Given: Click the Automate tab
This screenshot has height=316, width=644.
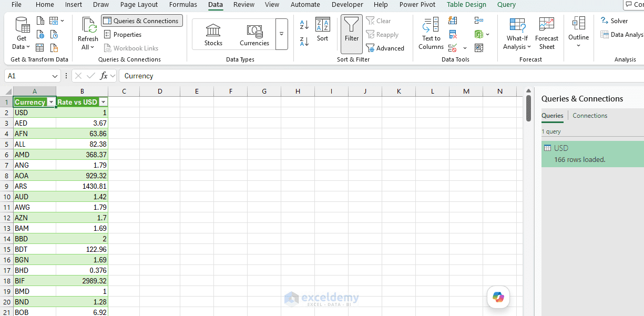Looking at the screenshot, I should (x=305, y=5).
